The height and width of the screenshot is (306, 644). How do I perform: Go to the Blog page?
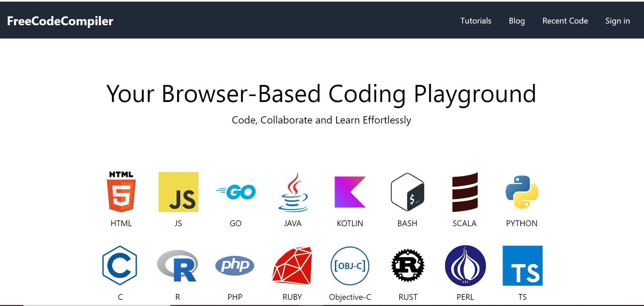pos(517,21)
